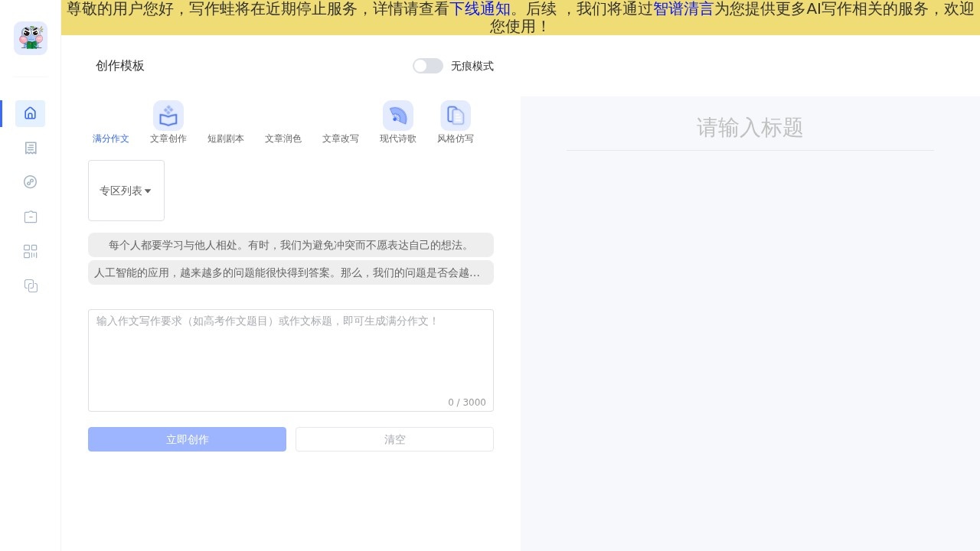Open the document list icon in the sidebar

pos(31,148)
